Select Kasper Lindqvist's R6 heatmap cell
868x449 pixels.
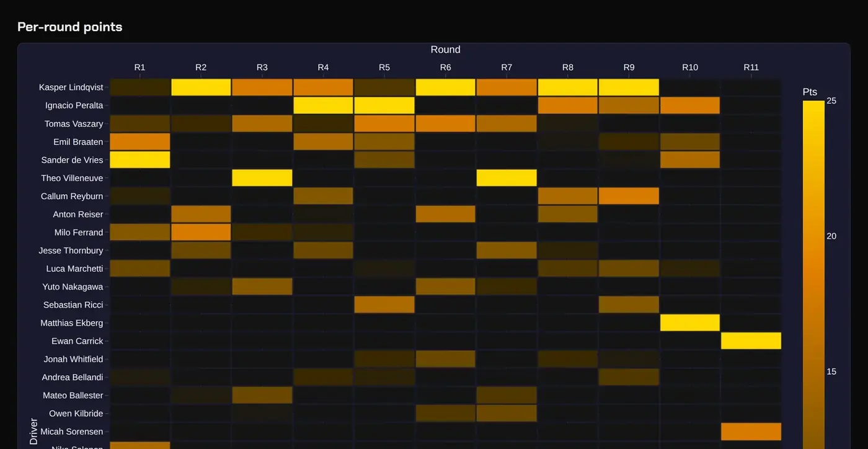445,87
